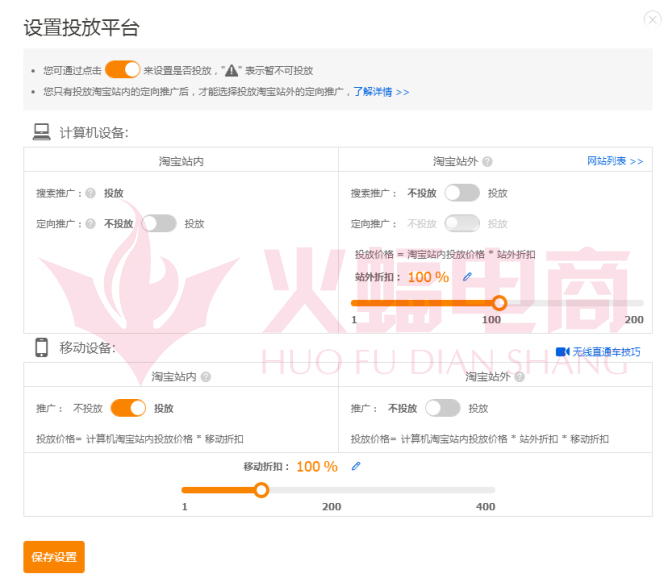Image resolution: width=668 pixels, height=583 pixels.
Task: Click 投放 label next to computer 定向推广 toggle
Action: click(194, 224)
